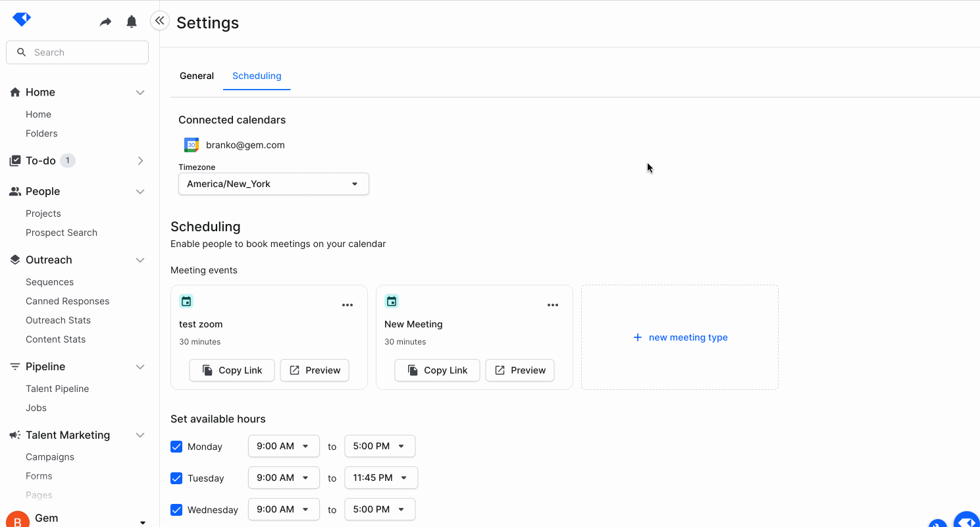Click the Google Calendar icon for branko@gem.com
Screen dimensions: 980x527
pos(192,145)
